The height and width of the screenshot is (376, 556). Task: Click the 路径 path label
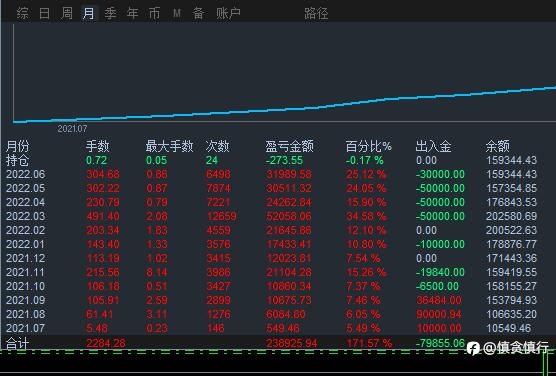[x=316, y=13]
